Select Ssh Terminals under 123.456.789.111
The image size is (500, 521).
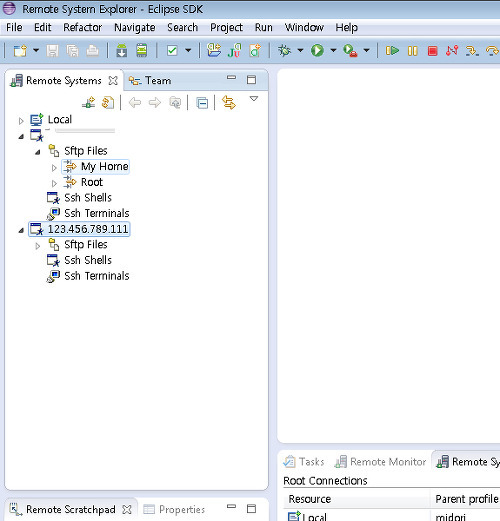pyautogui.click(x=97, y=276)
